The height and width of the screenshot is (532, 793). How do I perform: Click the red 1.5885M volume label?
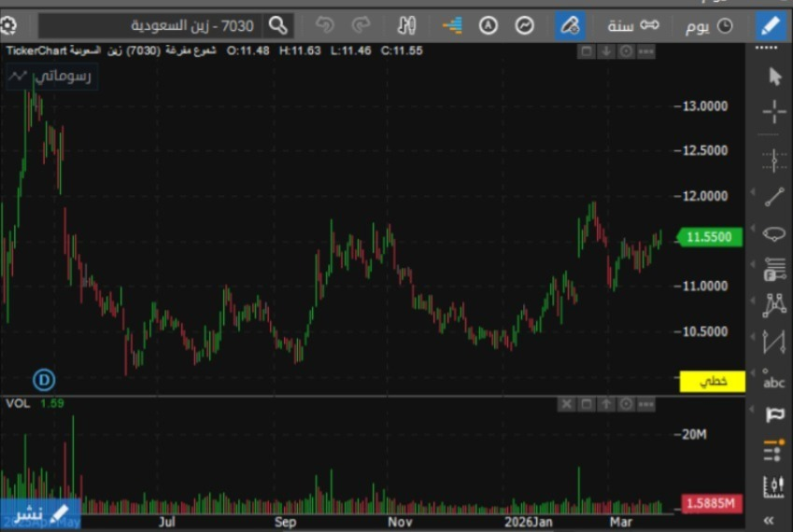click(x=713, y=504)
